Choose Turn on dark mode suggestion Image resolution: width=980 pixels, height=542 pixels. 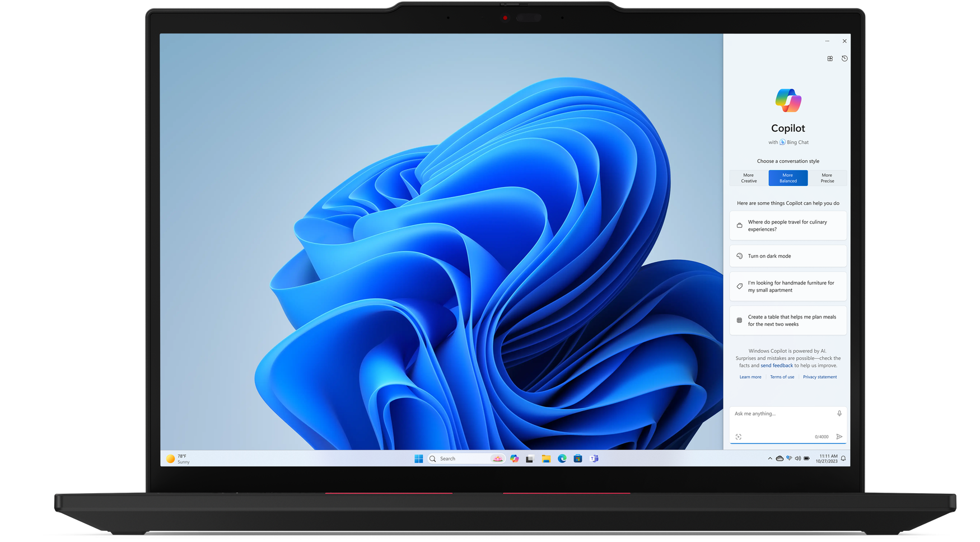[x=788, y=256]
